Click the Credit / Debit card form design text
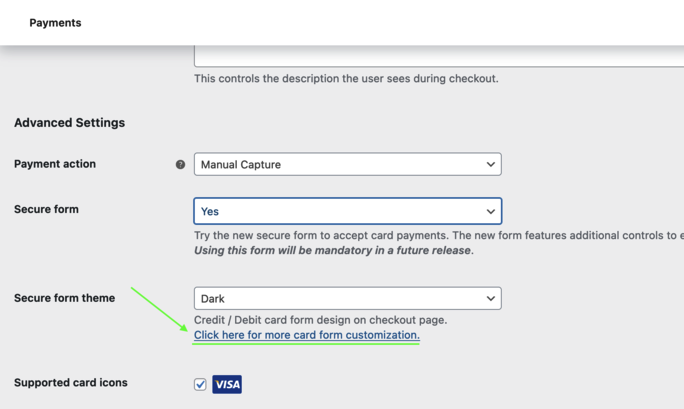Viewport: 684px width, 409px height. [320, 320]
